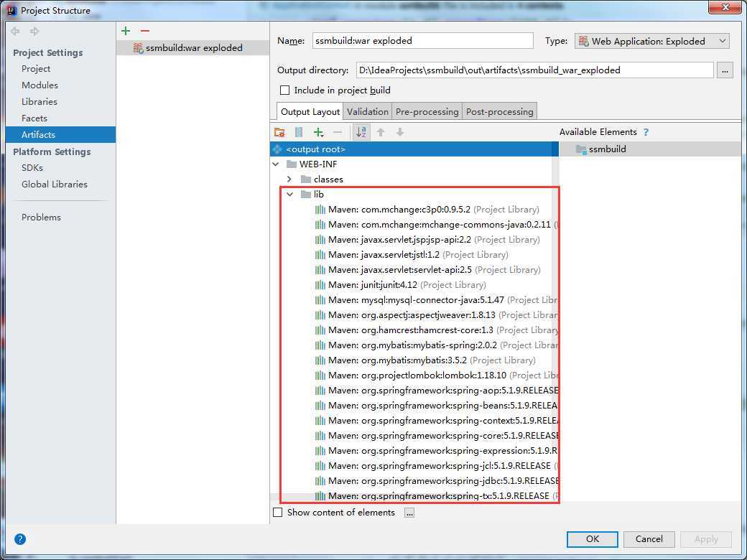747x560 pixels.
Task: Select the output root node
Action: [414, 149]
